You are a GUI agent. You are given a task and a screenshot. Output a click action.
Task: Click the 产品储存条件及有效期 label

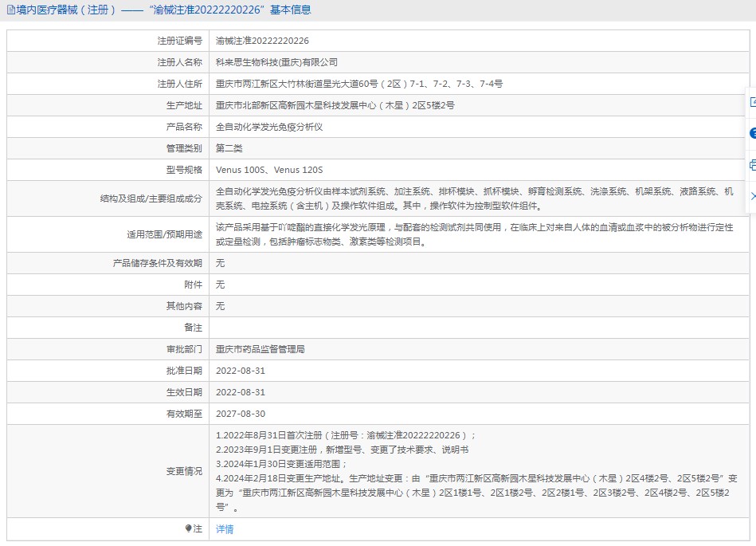[158, 263]
